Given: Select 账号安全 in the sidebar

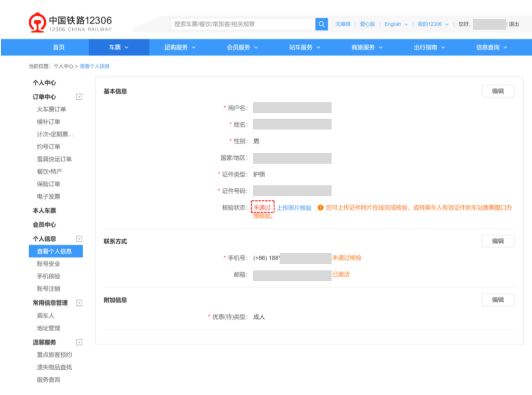Looking at the screenshot, I should [x=48, y=263].
